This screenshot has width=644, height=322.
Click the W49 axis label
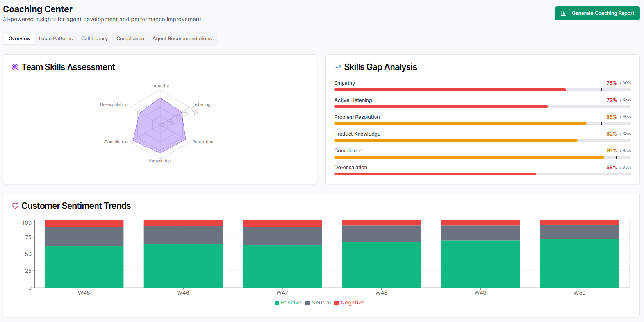point(480,293)
